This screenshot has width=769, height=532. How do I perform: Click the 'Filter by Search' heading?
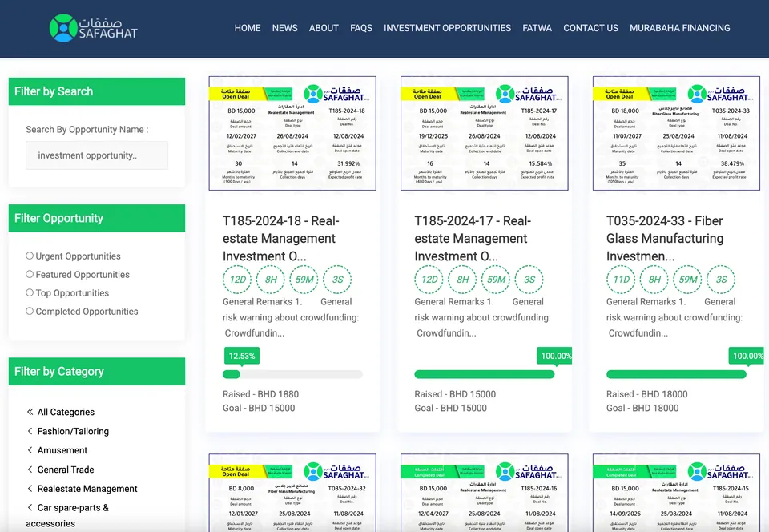tap(54, 91)
